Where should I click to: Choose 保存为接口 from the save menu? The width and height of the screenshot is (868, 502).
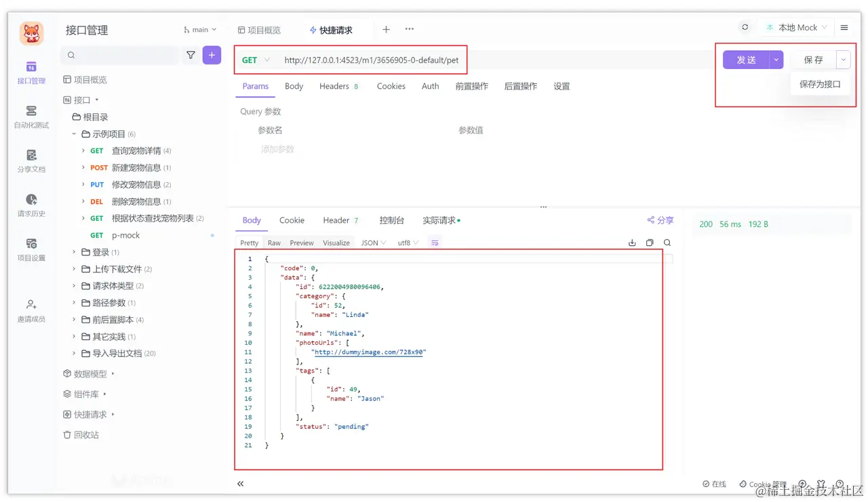[x=820, y=85]
